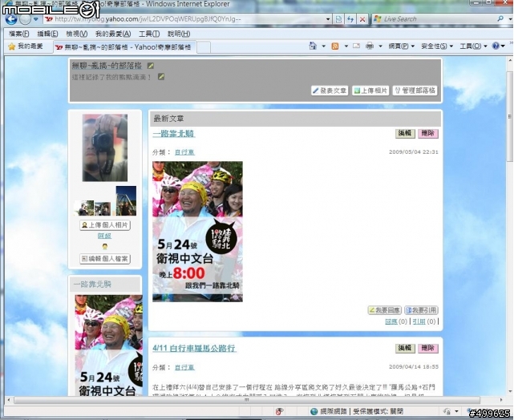Viewport: 514px width, 420px height.
Task: Click 刪除 for the 一路靠北騎 post
Action: tap(428, 133)
